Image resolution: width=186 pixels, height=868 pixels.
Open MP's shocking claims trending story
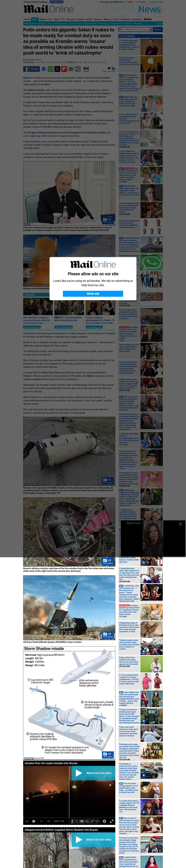point(69,318)
